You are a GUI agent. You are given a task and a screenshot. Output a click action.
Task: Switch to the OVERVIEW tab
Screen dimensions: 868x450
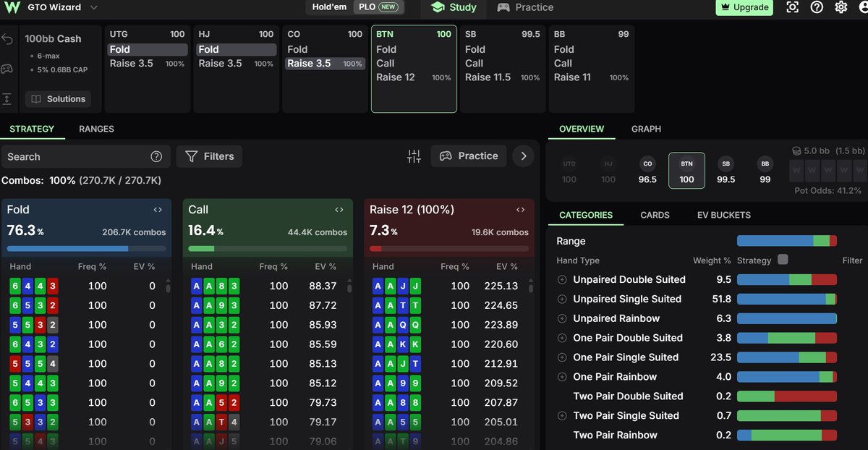[582, 129]
